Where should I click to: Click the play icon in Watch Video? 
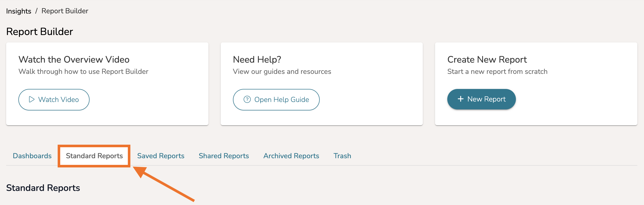[32, 99]
